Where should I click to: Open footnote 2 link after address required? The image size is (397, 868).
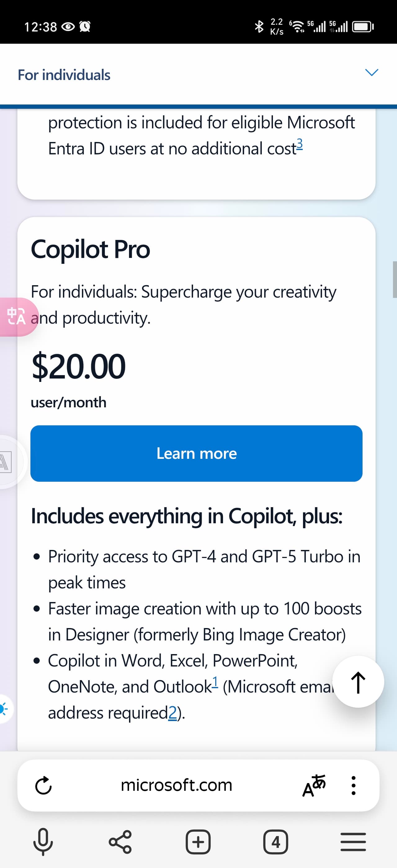(172, 713)
